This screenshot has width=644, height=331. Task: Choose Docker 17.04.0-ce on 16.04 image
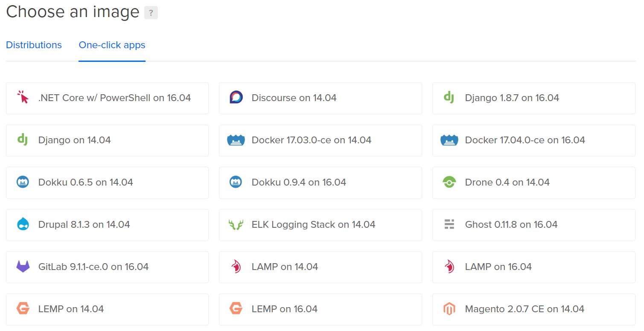[x=534, y=140]
